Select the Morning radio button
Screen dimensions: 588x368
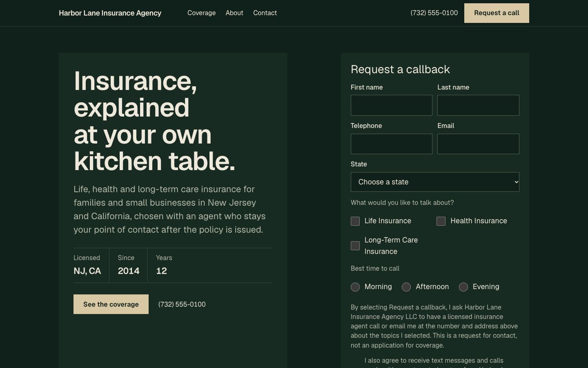355,287
